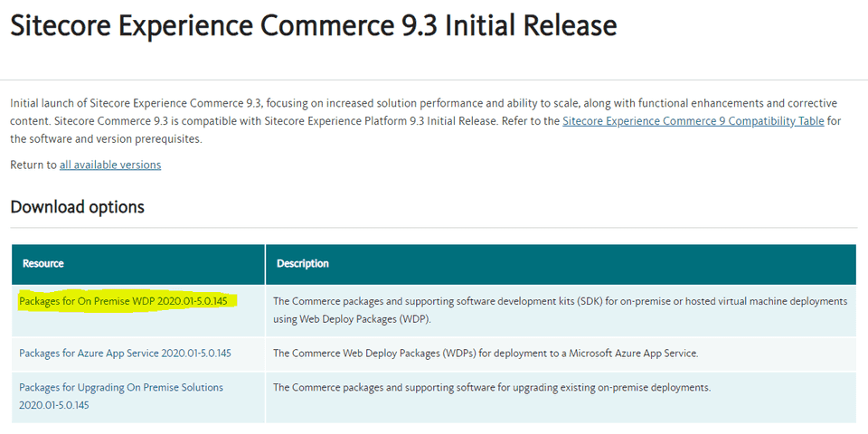Open Packages for Upgrading On Premise Solutions

pyautogui.click(x=121, y=396)
